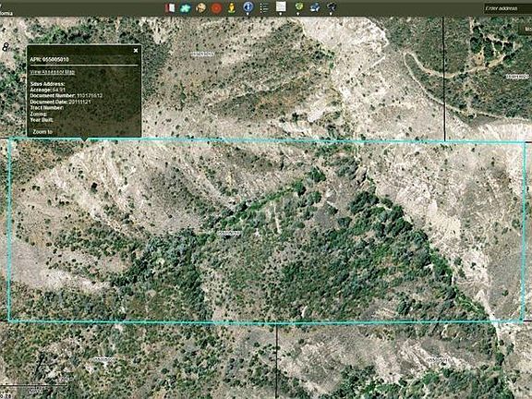The width and height of the screenshot is (532, 399).
Task: Open the blue info identify tool
Action: (x=248, y=7)
